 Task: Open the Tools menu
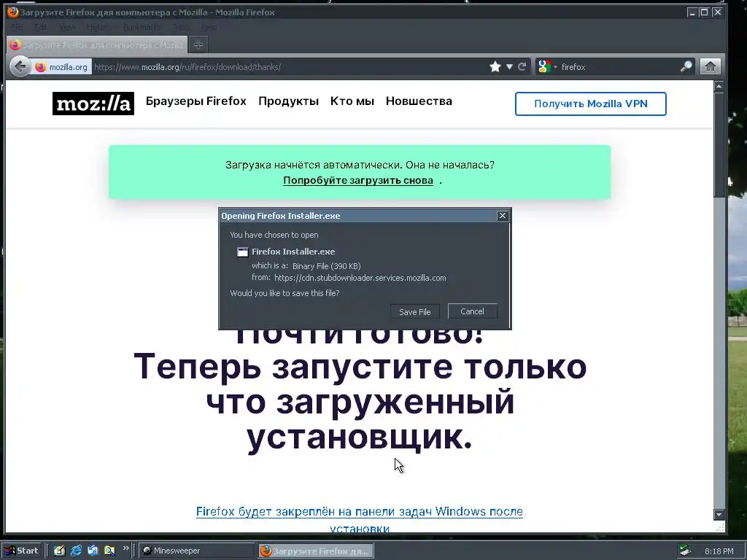181,27
